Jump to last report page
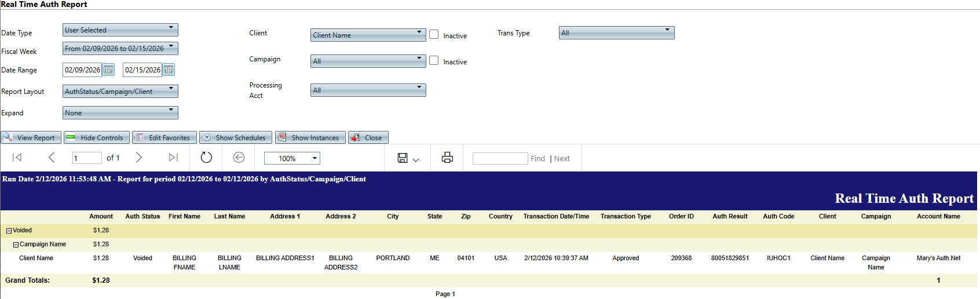 [173, 158]
